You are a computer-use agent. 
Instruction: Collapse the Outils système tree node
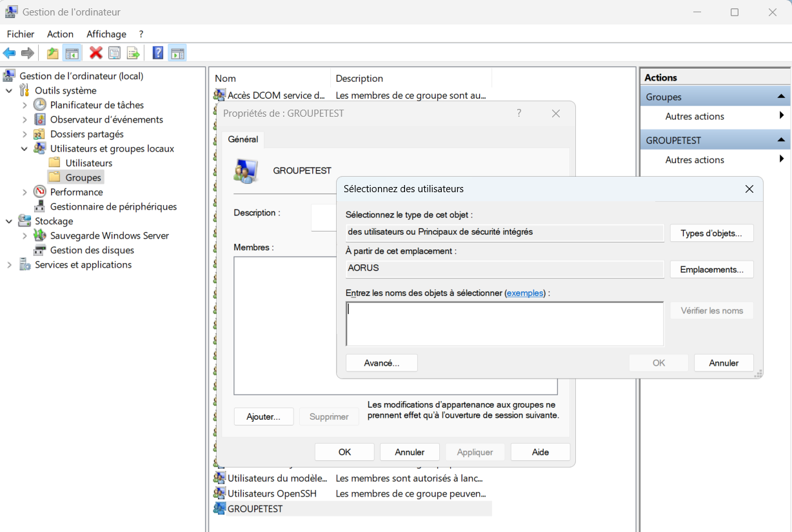point(9,91)
